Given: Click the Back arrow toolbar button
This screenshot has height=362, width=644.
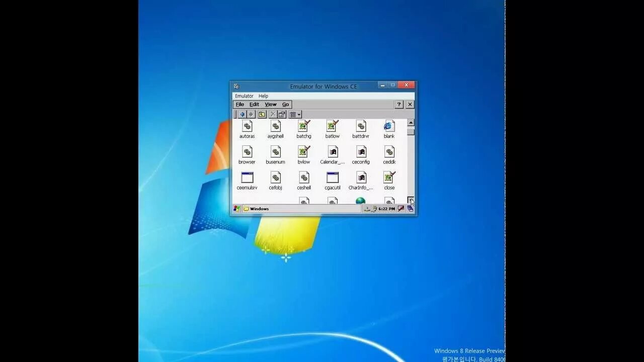Looking at the screenshot, I should pos(242,115).
